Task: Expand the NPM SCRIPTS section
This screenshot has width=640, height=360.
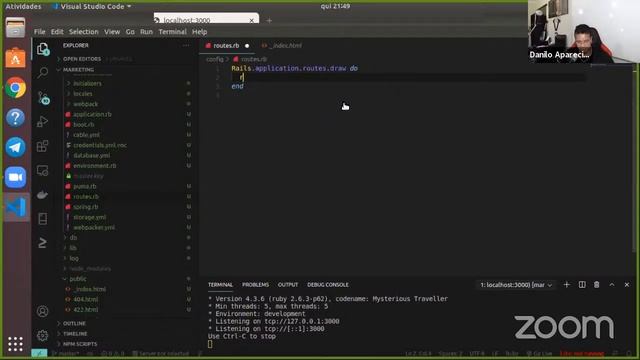Action: click(x=80, y=344)
